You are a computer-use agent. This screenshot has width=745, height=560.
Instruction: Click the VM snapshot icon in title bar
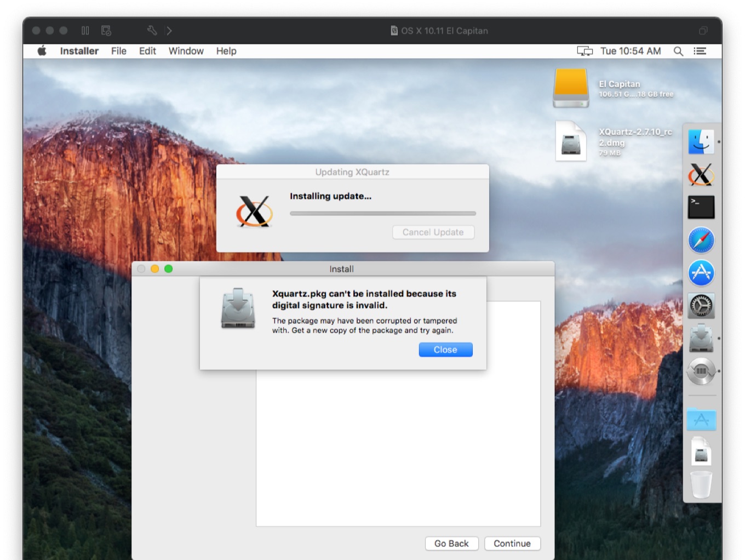(x=106, y=31)
